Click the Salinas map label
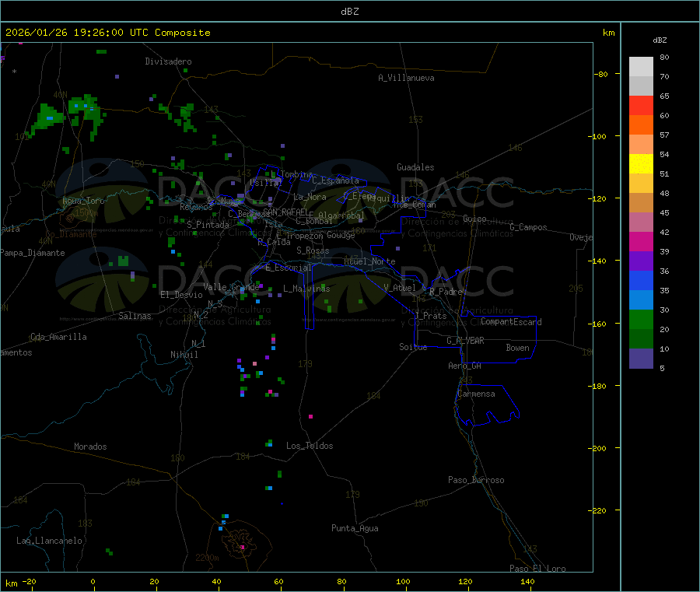 135,316
